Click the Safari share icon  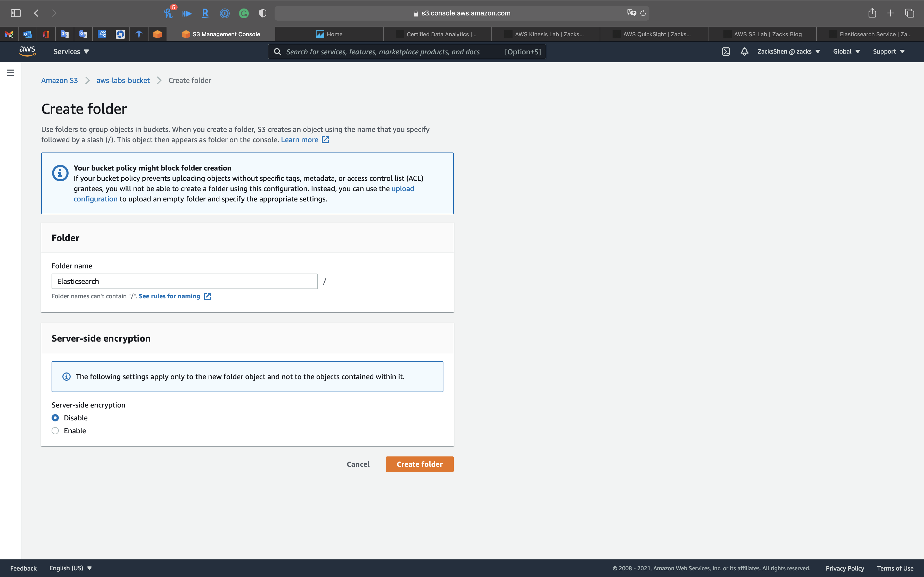pos(872,13)
